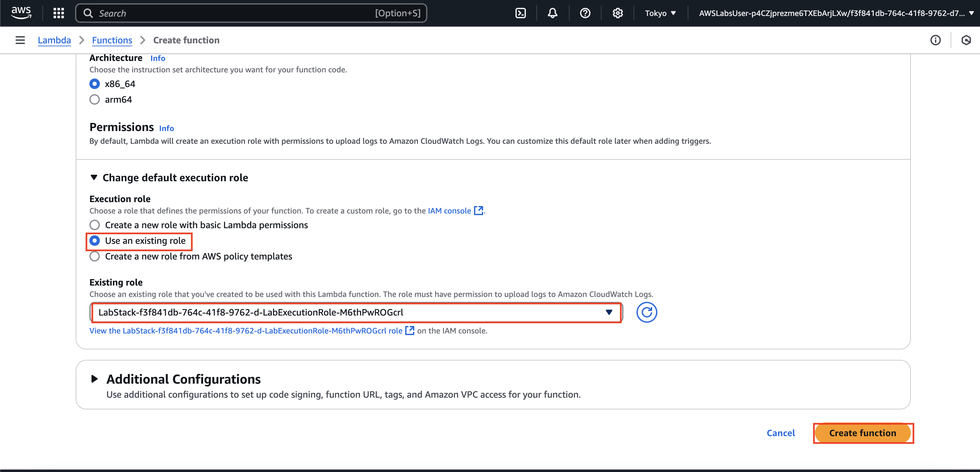Screen dimensions: 980x472
Task: Open the help question mark icon
Action: [585, 13]
